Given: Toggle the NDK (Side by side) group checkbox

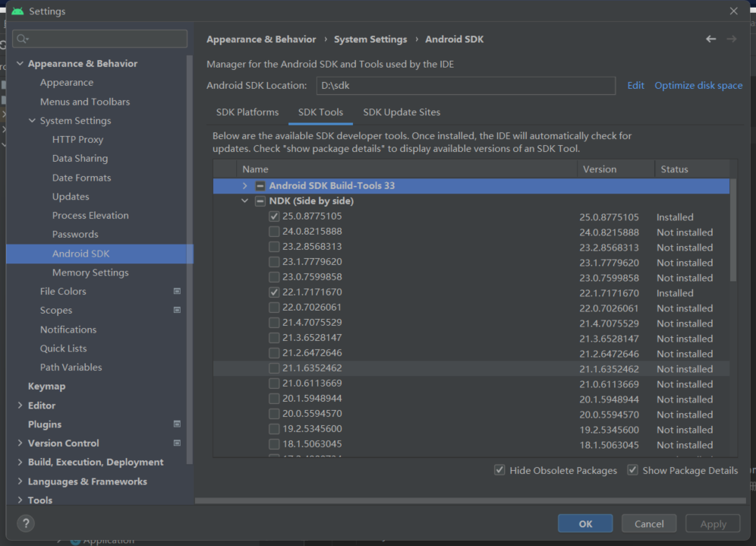Looking at the screenshot, I should 260,201.
